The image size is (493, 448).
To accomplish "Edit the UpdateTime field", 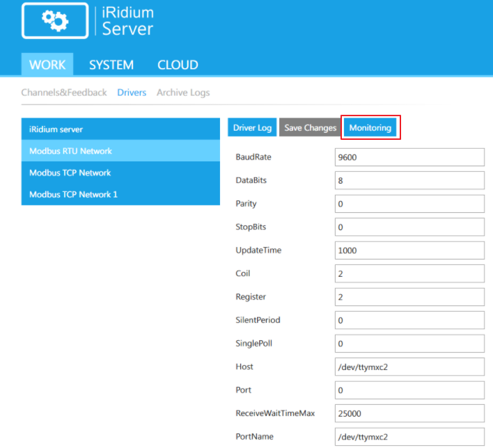I will click(409, 250).
